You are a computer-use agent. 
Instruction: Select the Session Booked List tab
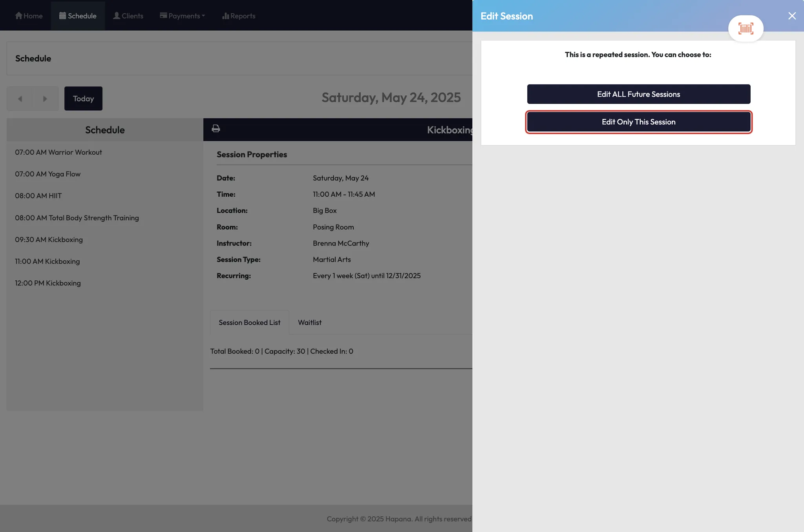[x=249, y=322]
